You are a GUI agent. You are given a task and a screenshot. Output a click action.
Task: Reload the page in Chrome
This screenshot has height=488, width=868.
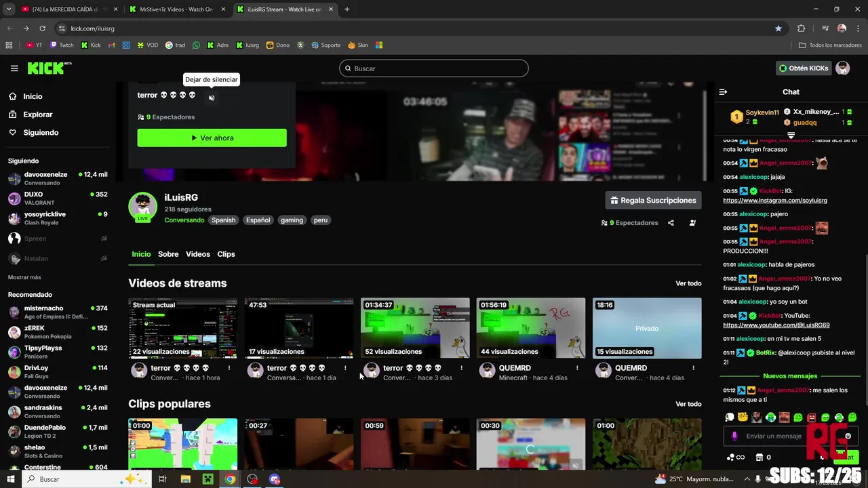(x=42, y=28)
